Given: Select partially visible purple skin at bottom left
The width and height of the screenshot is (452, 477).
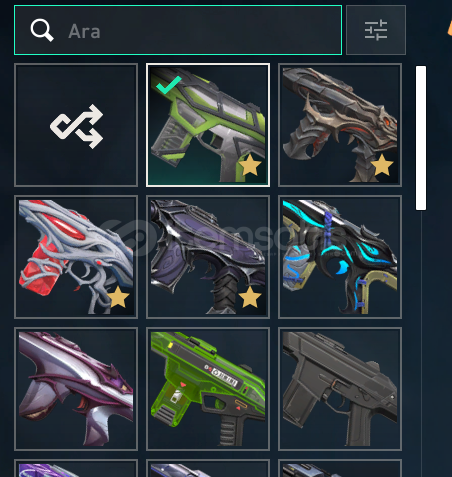Looking at the screenshot, I should coord(76,468).
